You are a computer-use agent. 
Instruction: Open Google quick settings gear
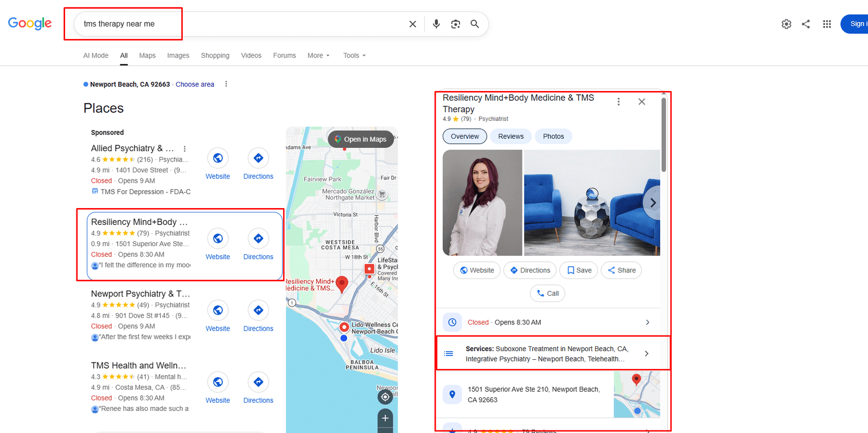[787, 24]
